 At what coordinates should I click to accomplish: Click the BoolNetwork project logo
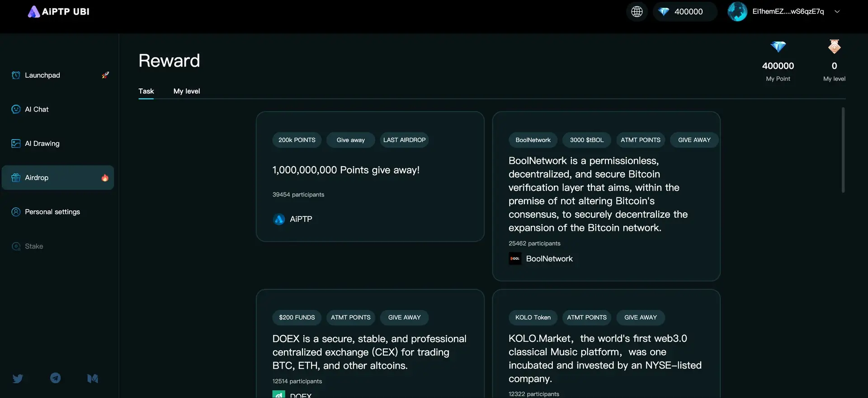pyautogui.click(x=515, y=259)
